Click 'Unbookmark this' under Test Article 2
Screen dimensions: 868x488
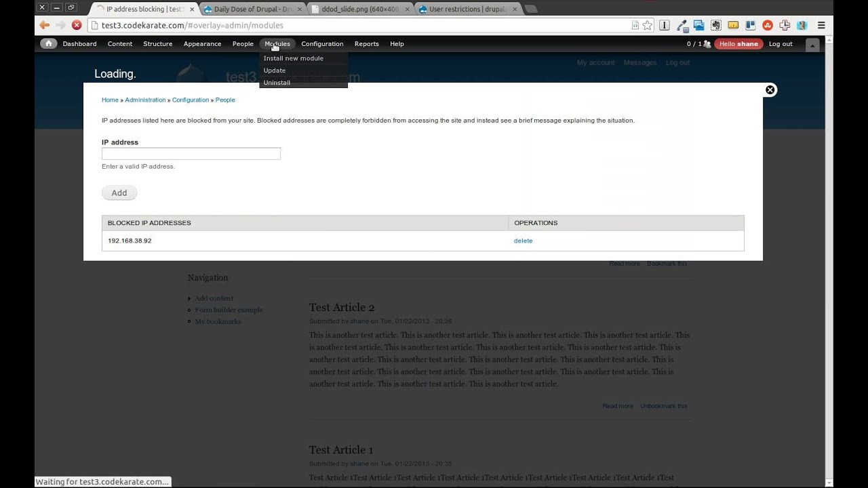tap(663, 406)
